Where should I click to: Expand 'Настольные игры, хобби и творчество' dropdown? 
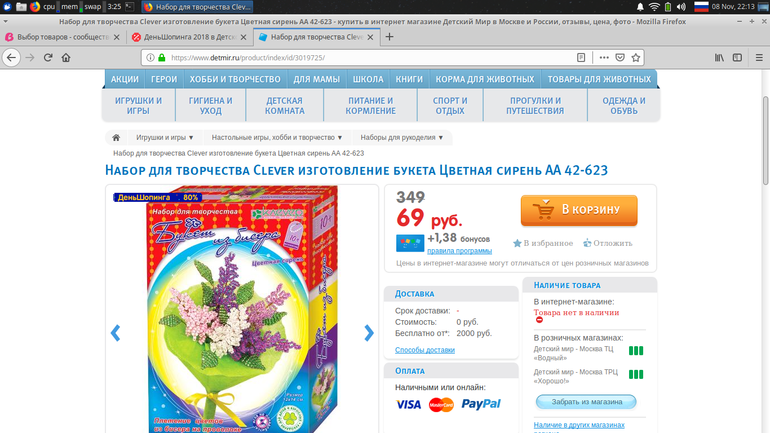(x=277, y=137)
